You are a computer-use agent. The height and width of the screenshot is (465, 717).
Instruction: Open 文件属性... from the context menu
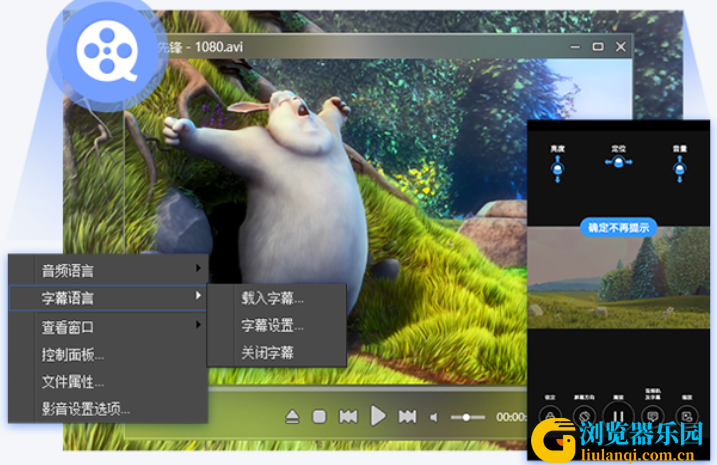click(x=108, y=381)
